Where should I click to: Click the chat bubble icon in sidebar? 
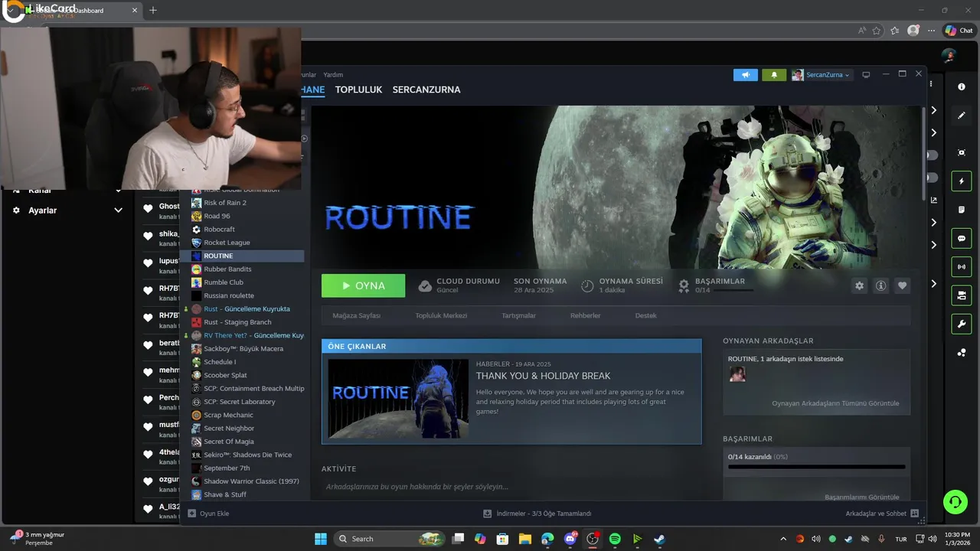click(x=962, y=239)
